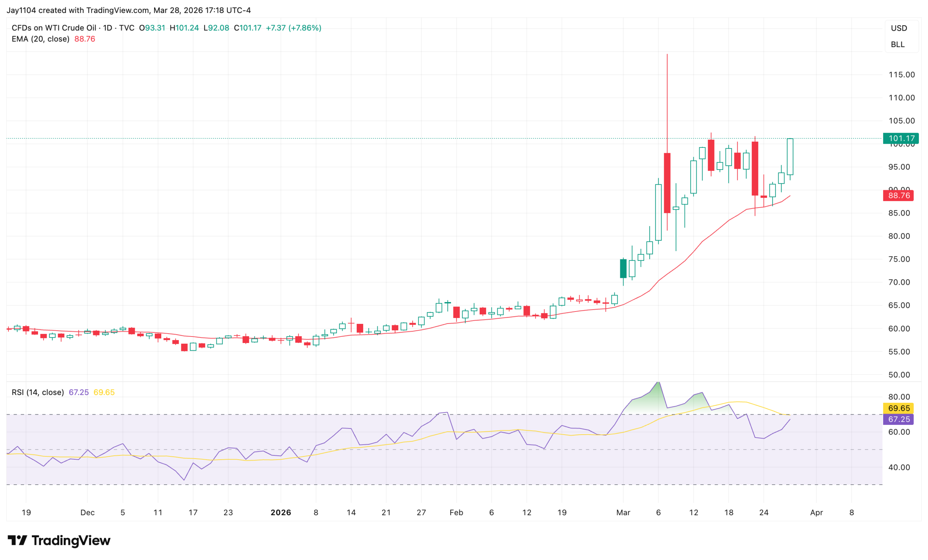Click the CFDs on WTI Crude Oil title
This screenshot has height=560, width=928.
click(54, 28)
